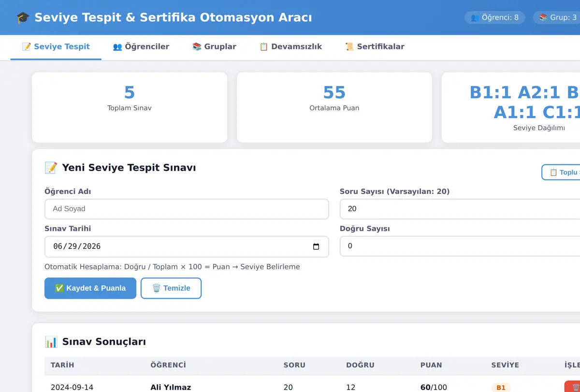
Task: Click the SORU column header
Action: tap(294, 365)
